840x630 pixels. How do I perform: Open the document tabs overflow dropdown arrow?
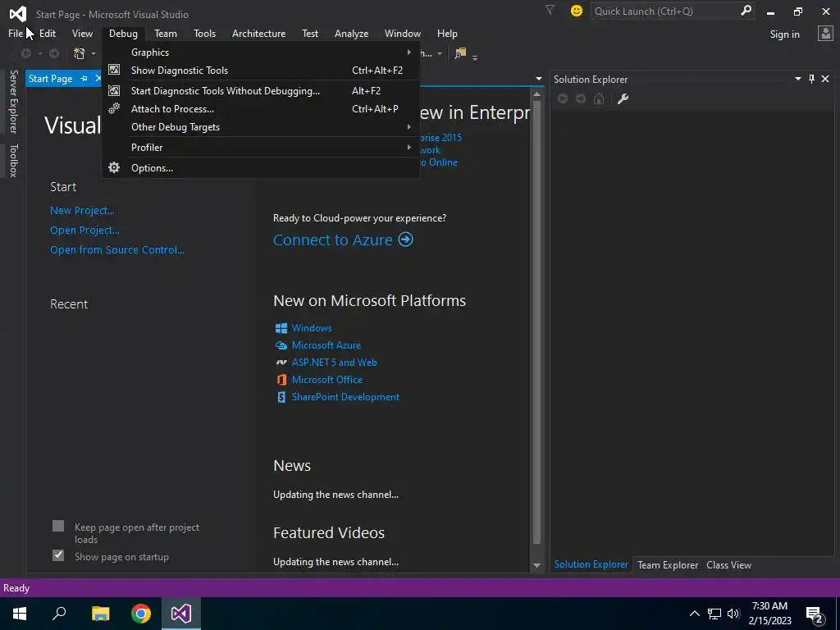click(x=538, y=79)
